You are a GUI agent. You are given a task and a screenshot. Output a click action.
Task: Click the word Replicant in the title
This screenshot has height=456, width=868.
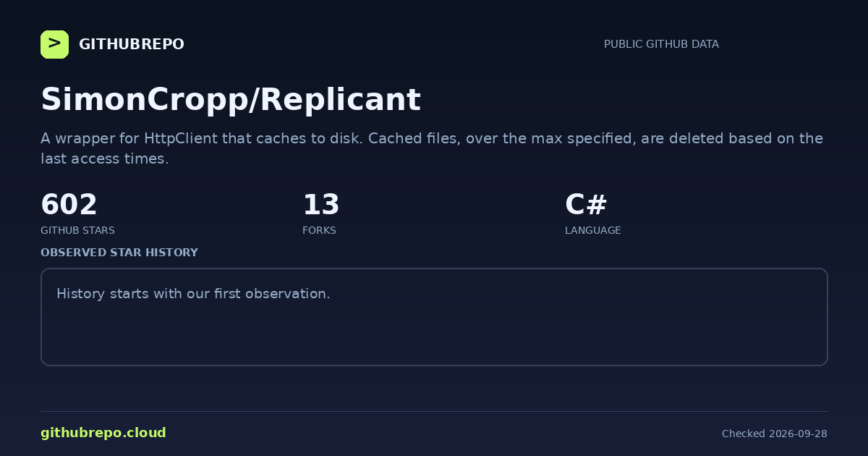coord(339,100)
